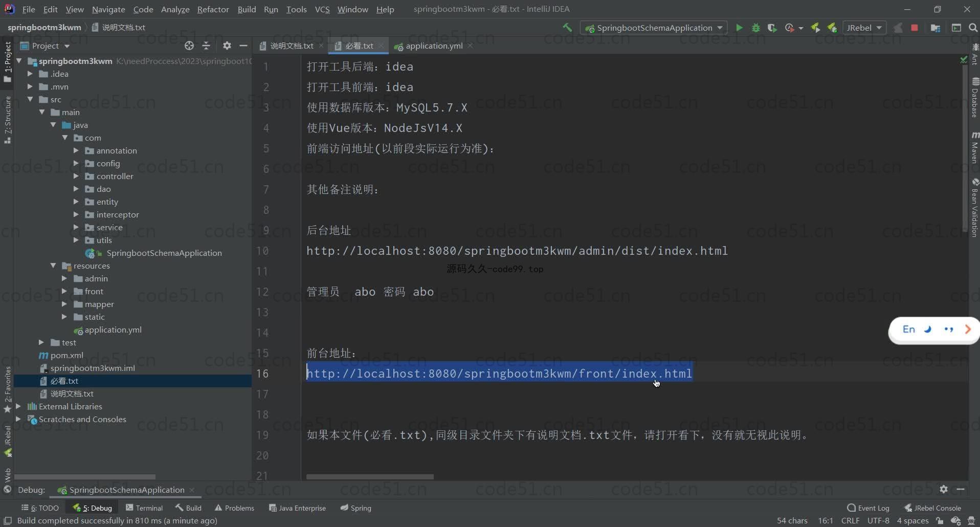Open SpringbootSchemaApplication run configuration dropdown
Viewport: 980px width, 527px height.
coord(655,28)
